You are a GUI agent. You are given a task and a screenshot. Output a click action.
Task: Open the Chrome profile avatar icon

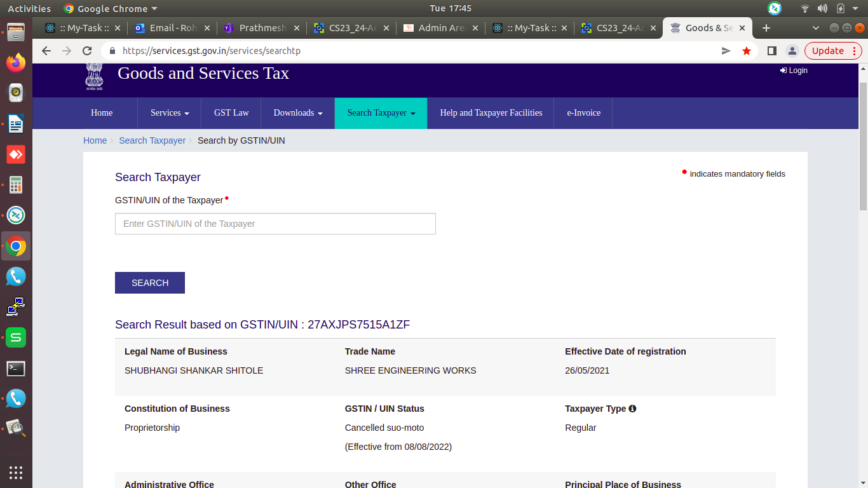point(792,51)
